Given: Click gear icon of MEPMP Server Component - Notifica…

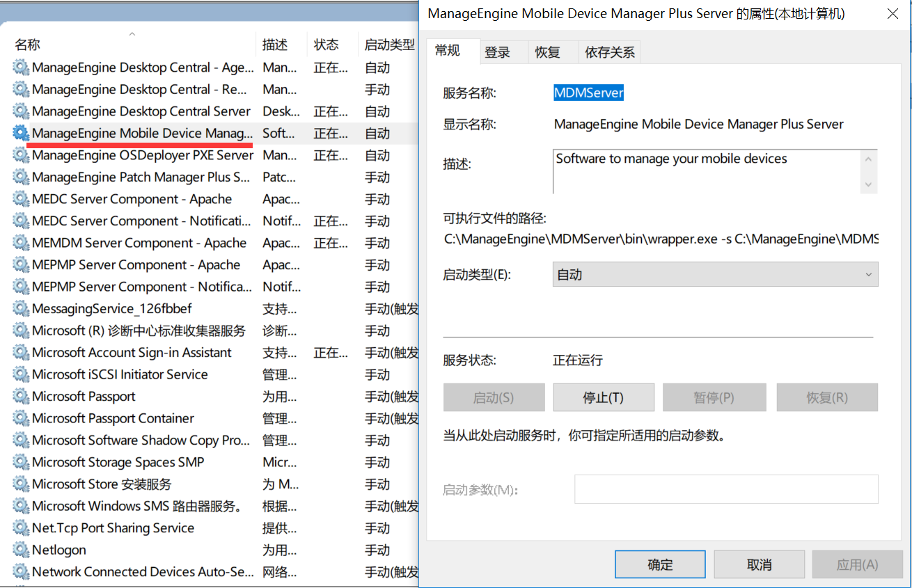Looking at the screenshot, I should [x=21, y=287].
